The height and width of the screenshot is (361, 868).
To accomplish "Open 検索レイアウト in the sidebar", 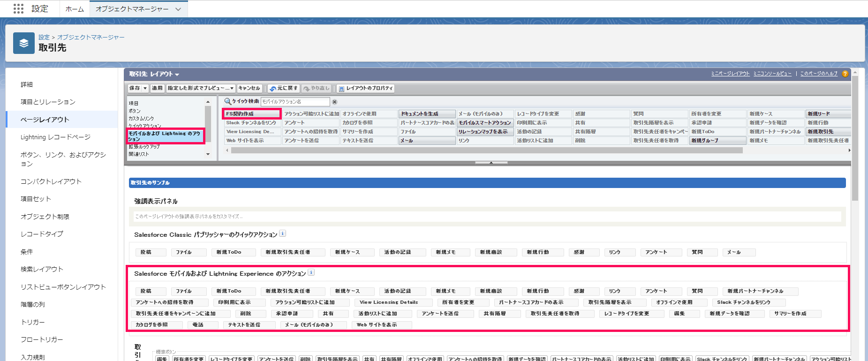I will tap(42, 269).
